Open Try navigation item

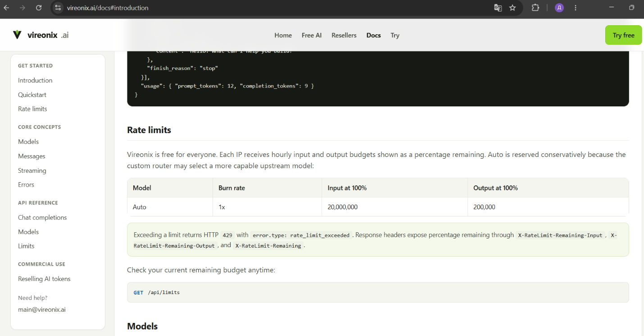(x=395, y=35)
